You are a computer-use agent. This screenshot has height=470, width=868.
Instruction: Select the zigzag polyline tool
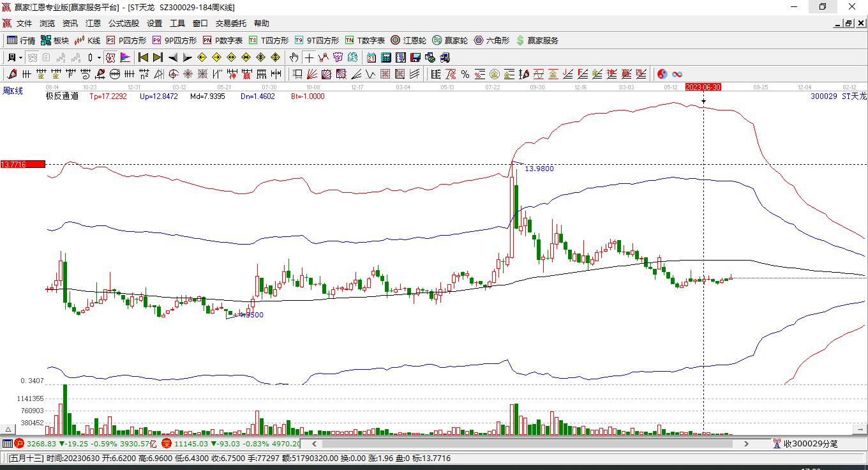point(324,57)
